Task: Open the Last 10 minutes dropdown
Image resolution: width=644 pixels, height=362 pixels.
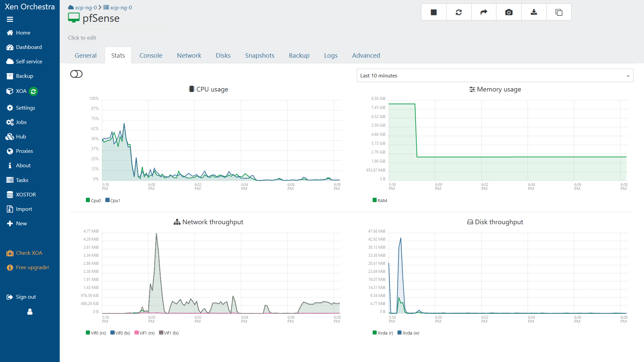Action: point(495,76)
